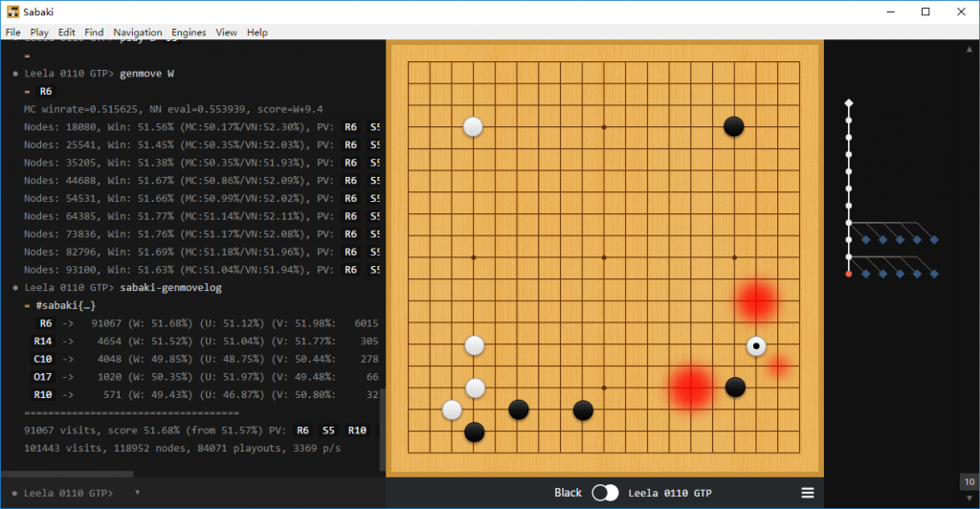Click the leftmost white stone in the lower-left group
Screen dimensions: 980x509
click(452, 409)
